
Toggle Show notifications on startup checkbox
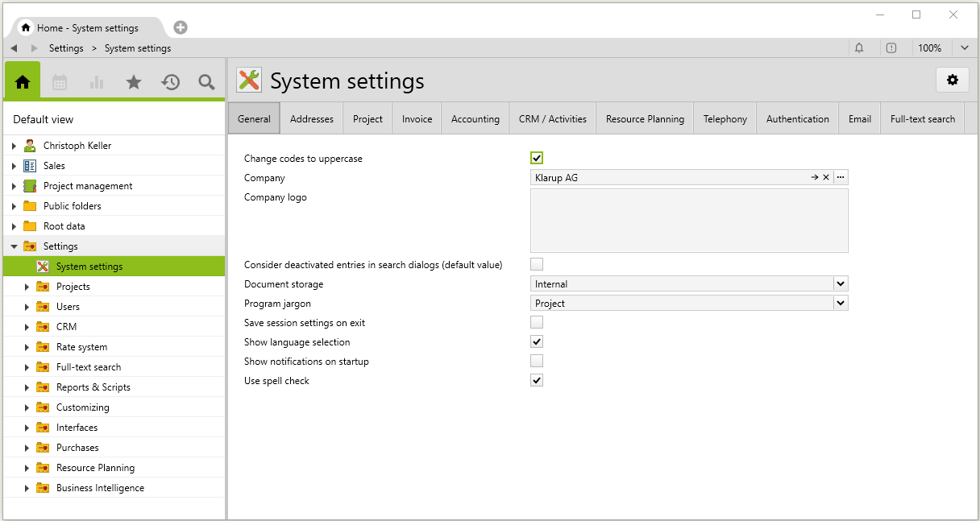[x=537, y=361]
